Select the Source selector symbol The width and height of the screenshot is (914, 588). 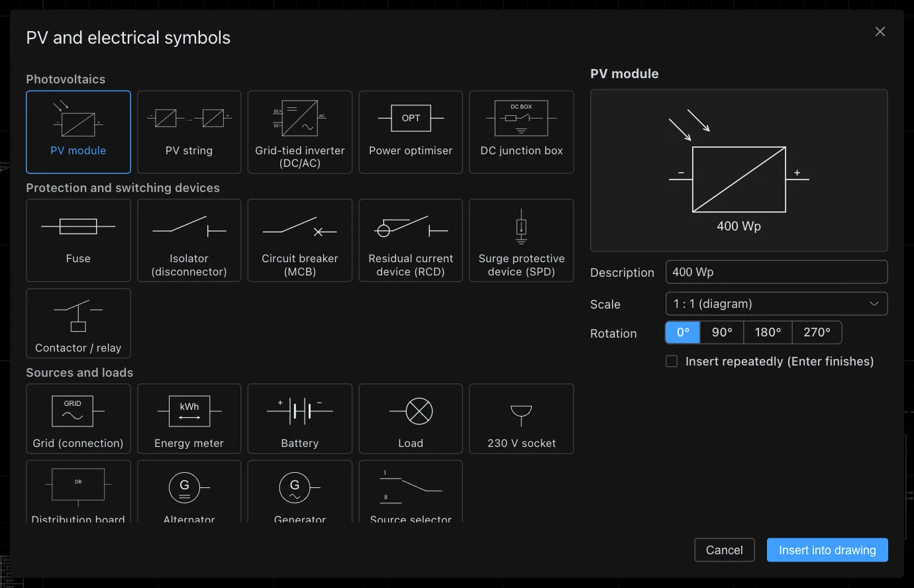tap(411, 491)
